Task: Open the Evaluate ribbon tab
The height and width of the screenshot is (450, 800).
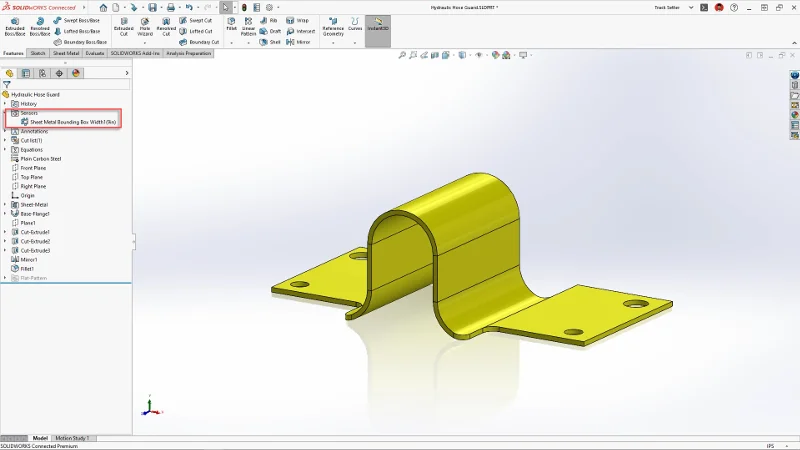Action: [95, 52]
